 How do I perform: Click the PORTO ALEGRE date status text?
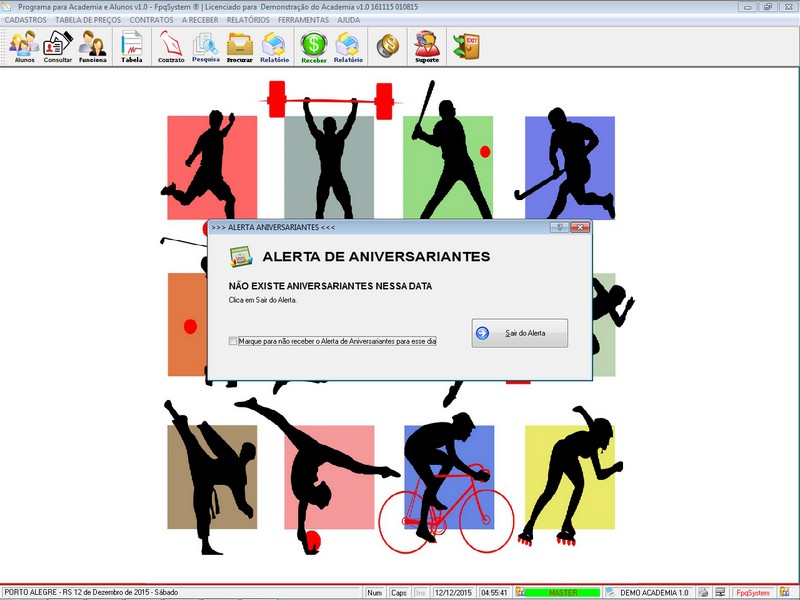point(91,592)
